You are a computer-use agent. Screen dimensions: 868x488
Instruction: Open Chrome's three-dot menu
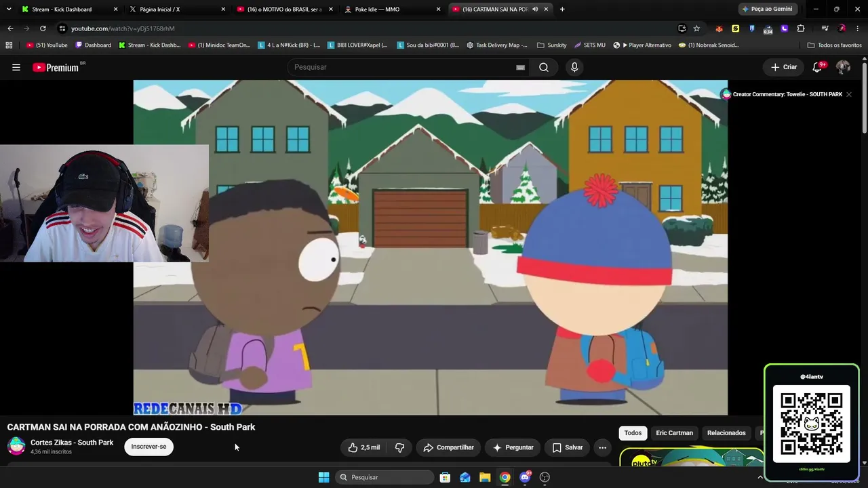pos(858,28)
